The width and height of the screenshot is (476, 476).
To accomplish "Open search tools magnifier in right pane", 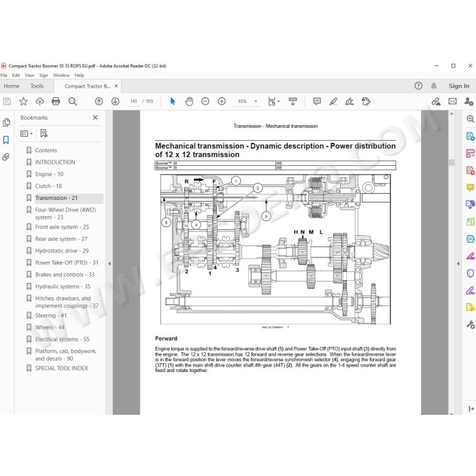I will point(471,119).
